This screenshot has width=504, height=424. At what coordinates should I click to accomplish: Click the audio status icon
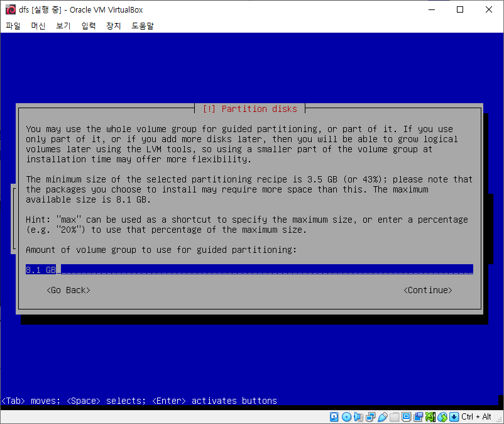click(358, 417)
